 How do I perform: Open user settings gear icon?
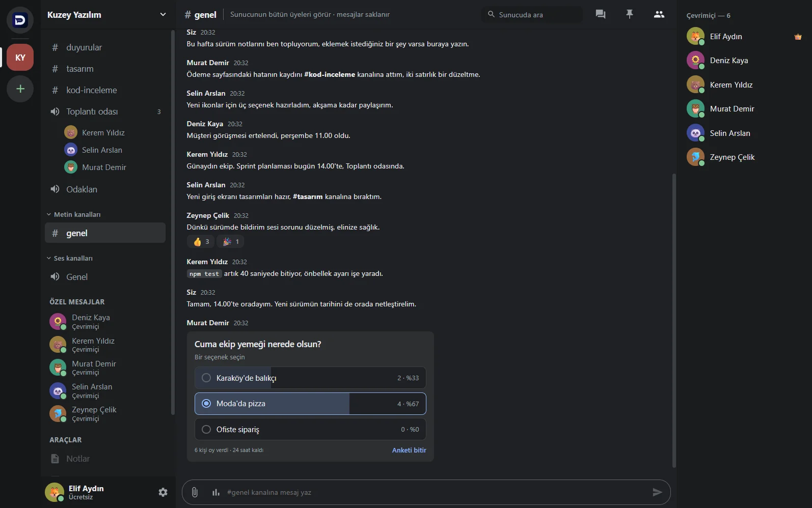(x=163, y=492)
